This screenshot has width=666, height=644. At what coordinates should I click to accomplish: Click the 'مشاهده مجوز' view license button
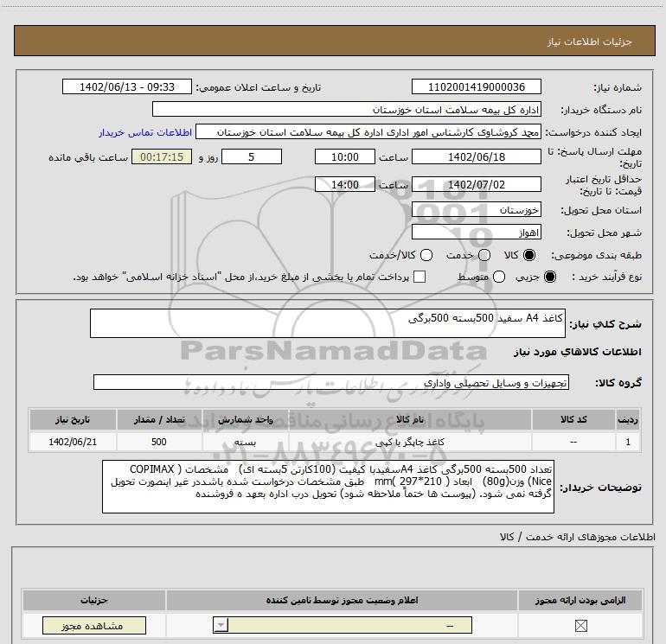point(94,625)
